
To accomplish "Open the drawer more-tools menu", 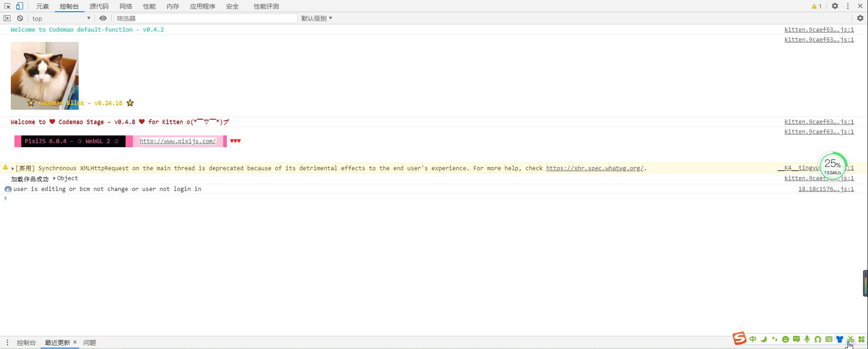I will coord(7,343).
